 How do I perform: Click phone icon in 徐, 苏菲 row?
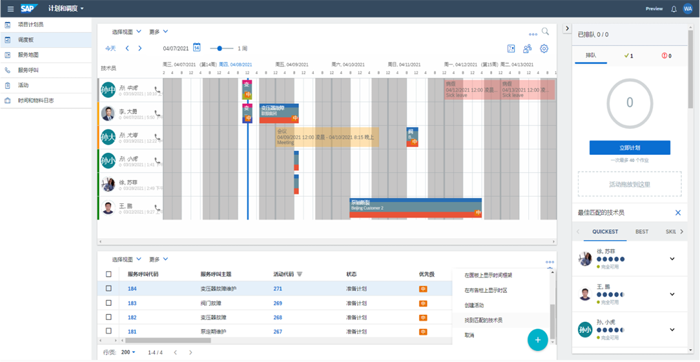click(x=157, y=184)
